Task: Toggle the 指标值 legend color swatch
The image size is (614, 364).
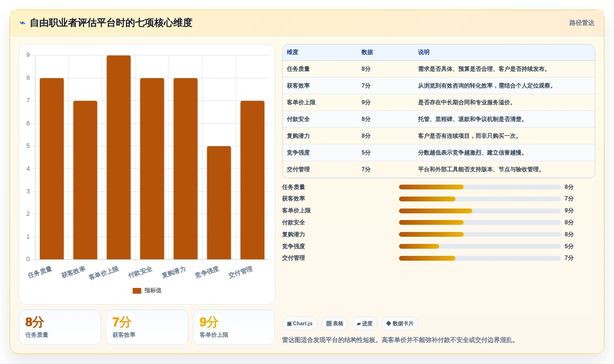Action: 137,290
